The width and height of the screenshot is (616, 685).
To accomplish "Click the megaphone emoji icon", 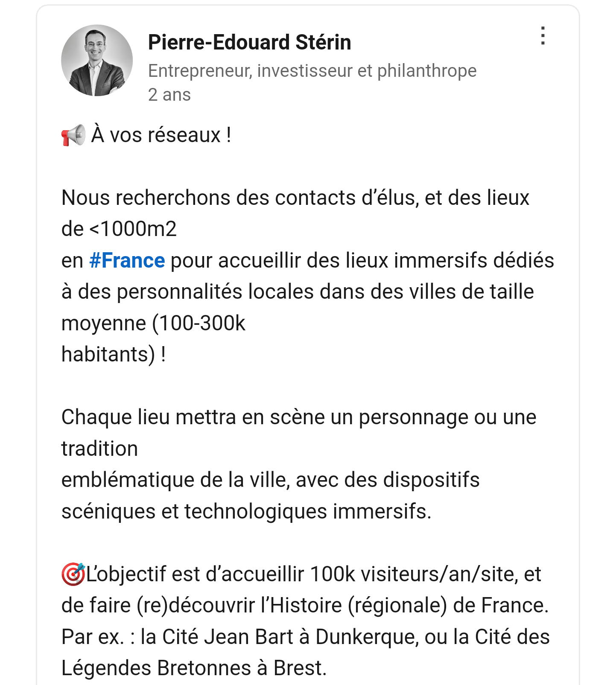I will [x=73, y=135].
